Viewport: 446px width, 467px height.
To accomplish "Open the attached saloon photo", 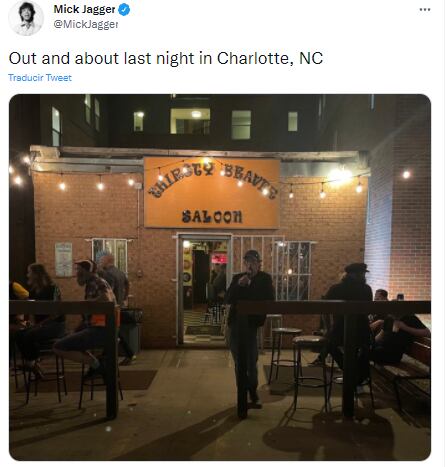I will 220,277.
